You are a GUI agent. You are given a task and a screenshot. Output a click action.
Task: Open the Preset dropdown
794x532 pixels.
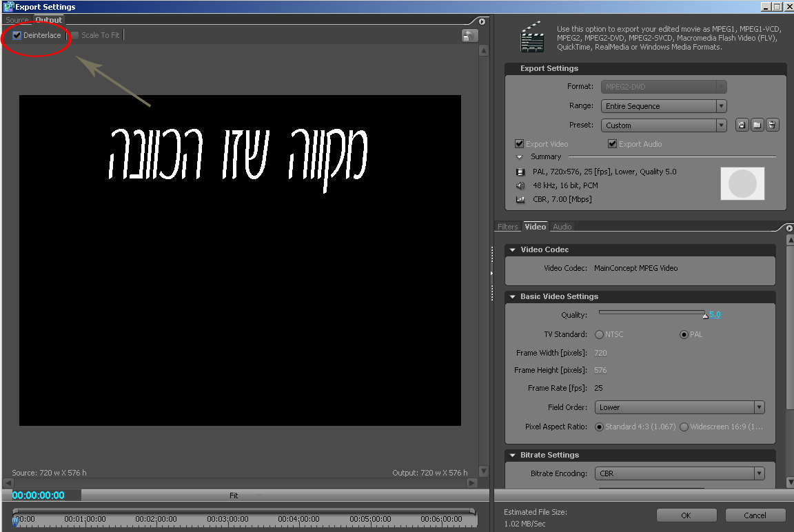click(x=664, y=125)
